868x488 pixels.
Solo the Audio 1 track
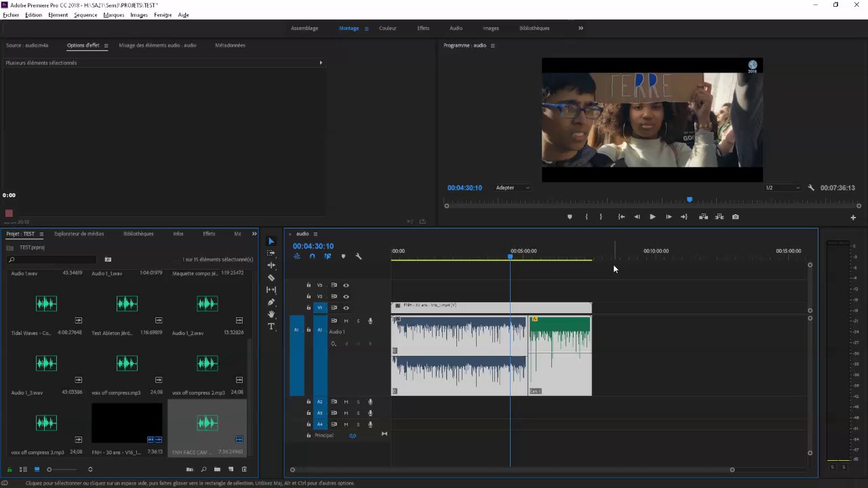358,321
